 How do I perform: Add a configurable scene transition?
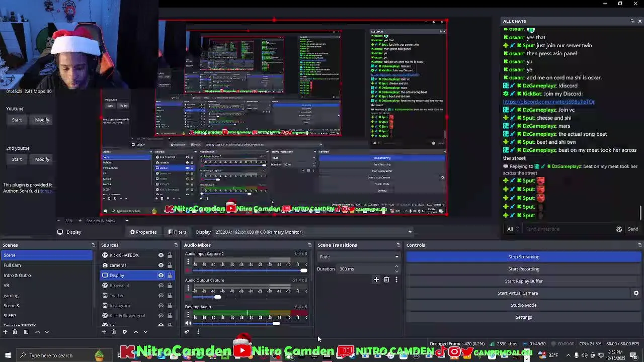376,280
